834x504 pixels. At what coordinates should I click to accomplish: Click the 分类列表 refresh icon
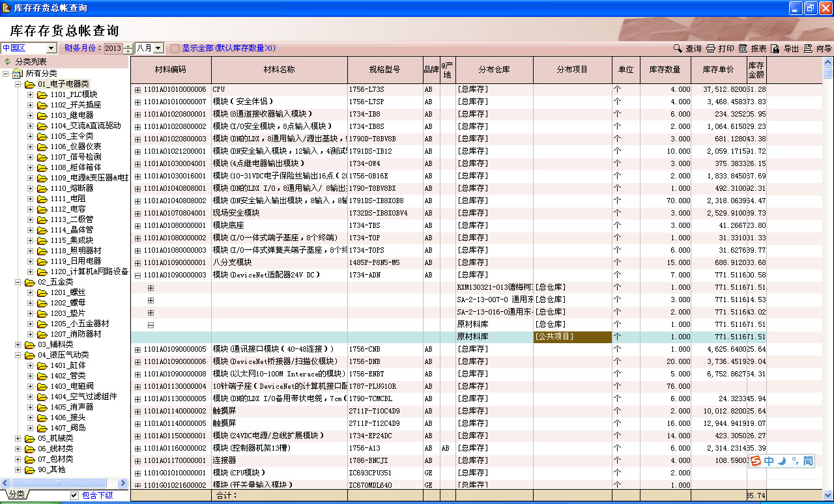click(x=8, y=61)
